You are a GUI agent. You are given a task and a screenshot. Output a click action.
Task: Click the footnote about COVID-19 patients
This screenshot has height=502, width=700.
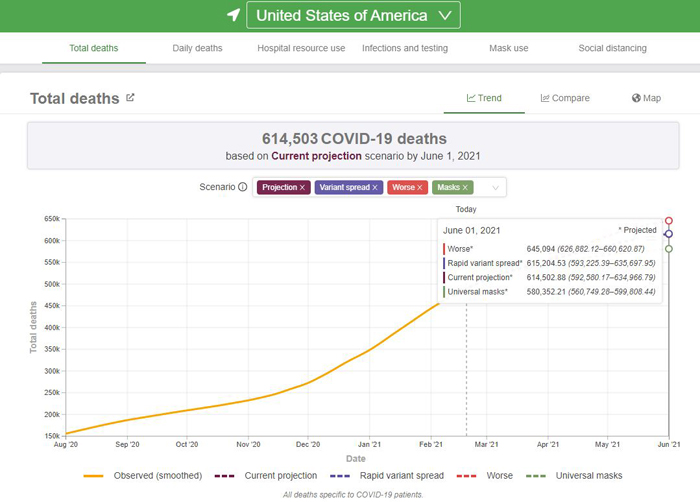pyautogui.click(x=353, y=495)
